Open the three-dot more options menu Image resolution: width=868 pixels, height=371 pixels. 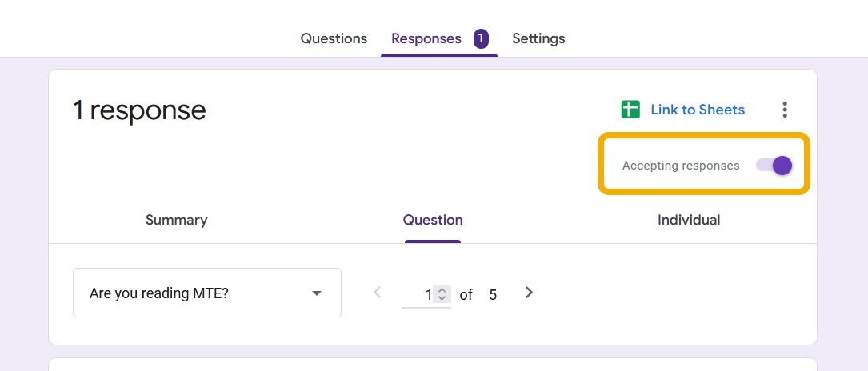coord(785,110)
